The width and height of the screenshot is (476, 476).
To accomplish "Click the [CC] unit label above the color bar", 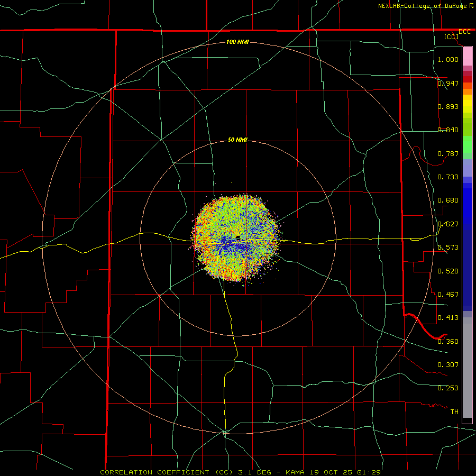I will 452,36.
